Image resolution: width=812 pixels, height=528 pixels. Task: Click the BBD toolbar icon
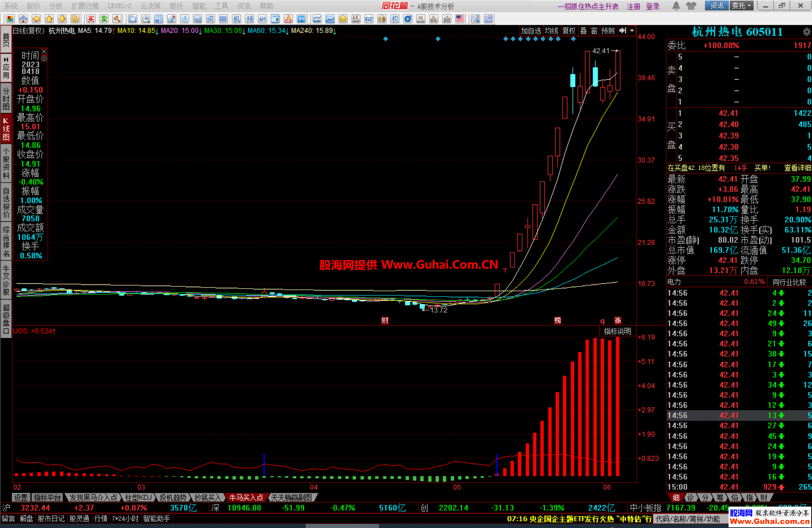tap(223, 19)
